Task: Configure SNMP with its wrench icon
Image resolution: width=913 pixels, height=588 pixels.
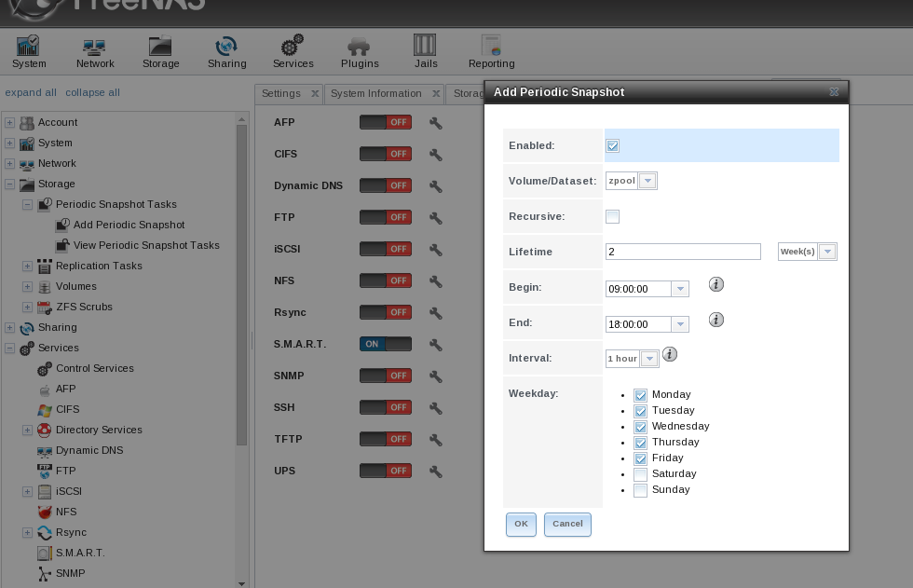Action: coord(436,376)
